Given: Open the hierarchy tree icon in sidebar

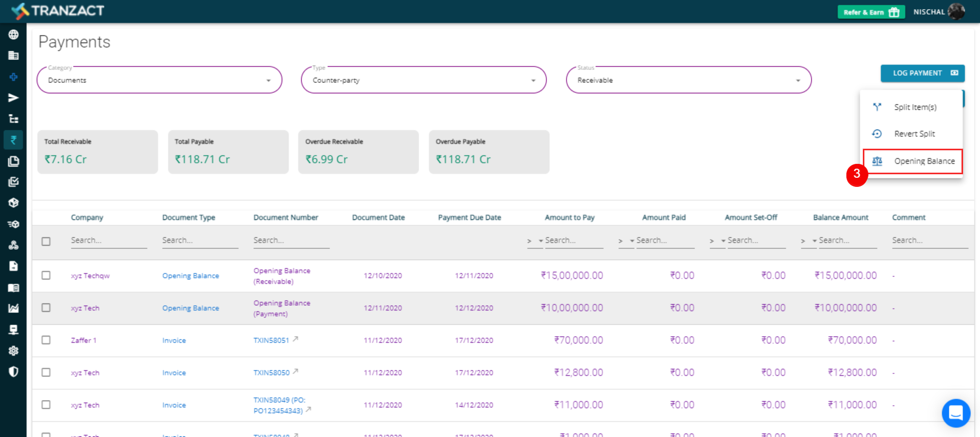Looking at the screenshot, I should point(13,119).
